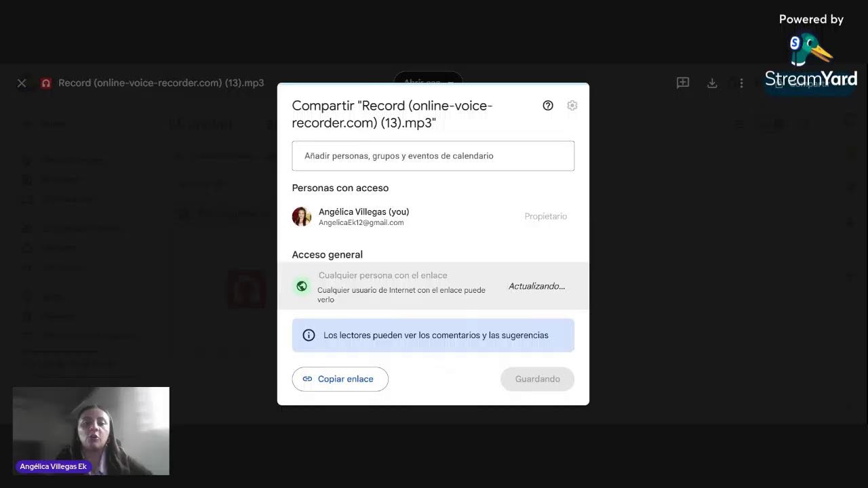
Task: Open the three-dot more options menu
Action: click(x=741, y=83)
